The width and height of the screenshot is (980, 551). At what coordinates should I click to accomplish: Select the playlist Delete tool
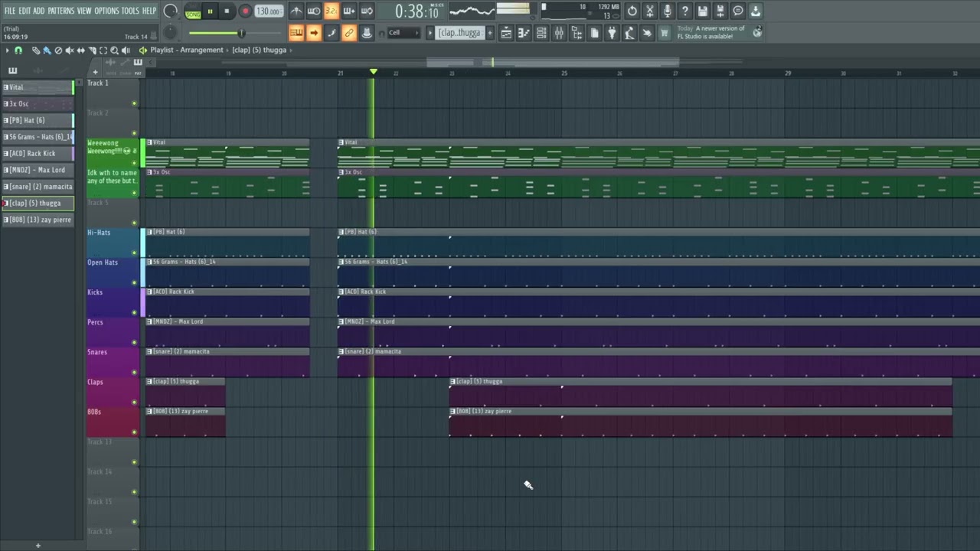(58, 51)
